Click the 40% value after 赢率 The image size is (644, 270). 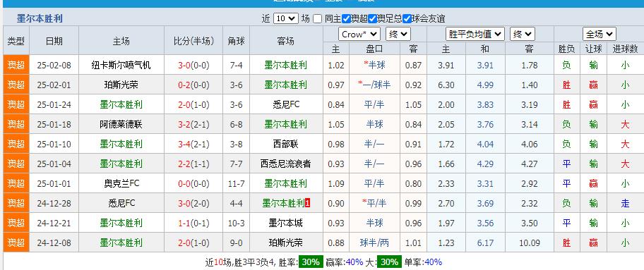(354, 262)
